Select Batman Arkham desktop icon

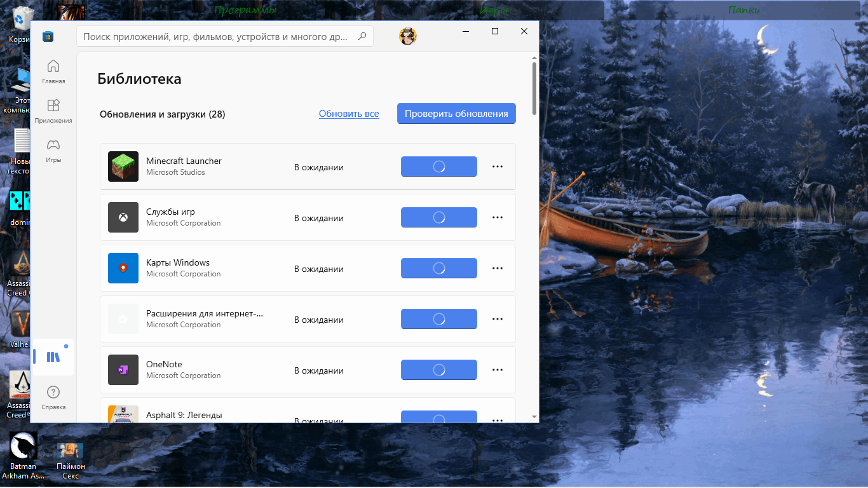click(24, 456)
